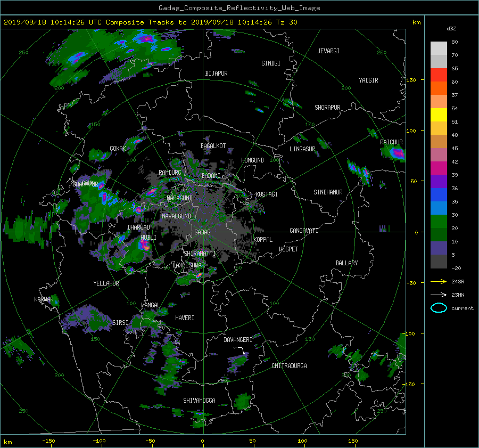Click the YADGIR city label
The image size is (479, 448).
click(368, 80)
